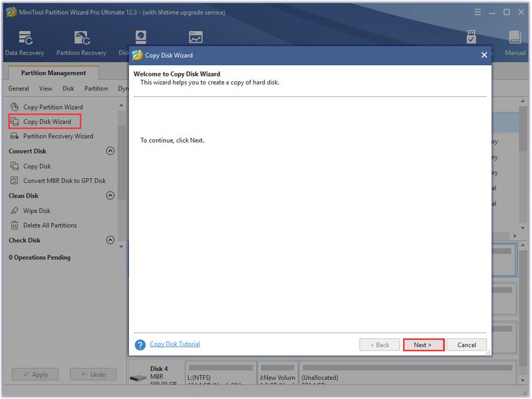Select the J:New Volume partition block

pos(277,374)
